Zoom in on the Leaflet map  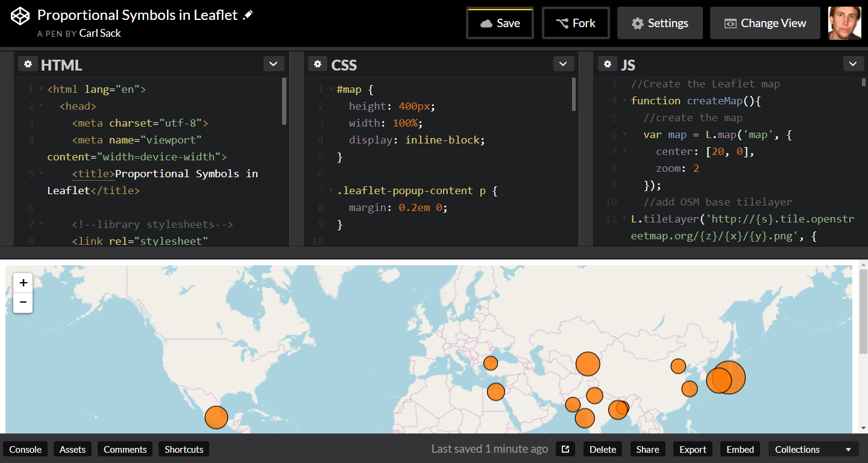[23, 283]
